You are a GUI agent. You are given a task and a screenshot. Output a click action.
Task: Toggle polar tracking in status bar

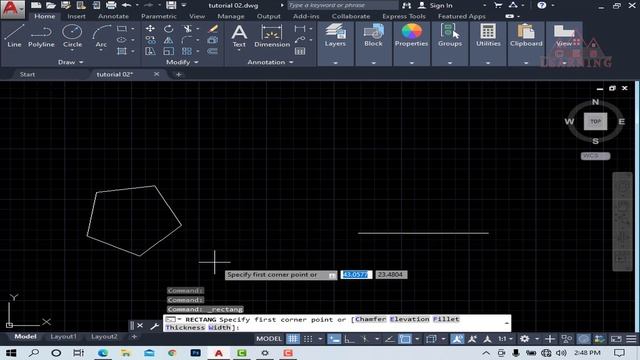(364, 339)
